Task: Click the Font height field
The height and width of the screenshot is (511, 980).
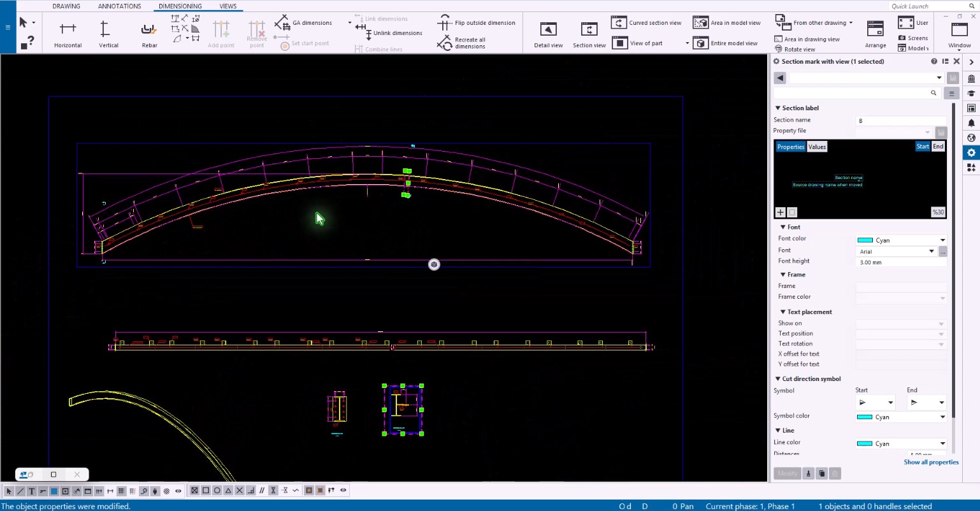Action: coord(901,263)
